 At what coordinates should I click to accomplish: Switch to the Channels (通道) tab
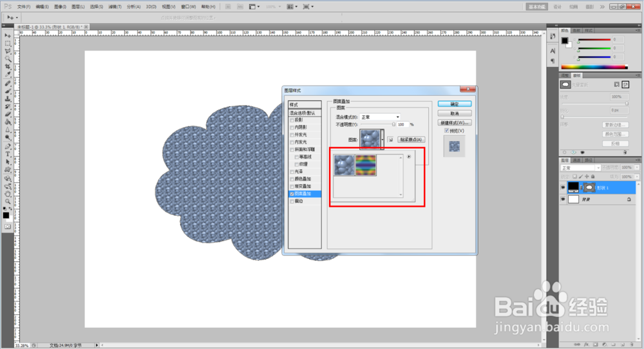click(x=576, y=160)
